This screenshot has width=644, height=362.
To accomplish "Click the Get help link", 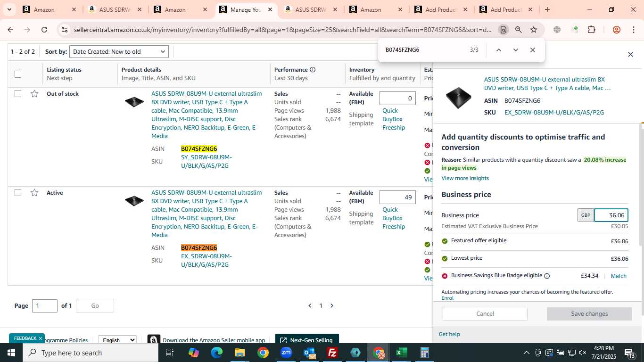I will (449, 334).
